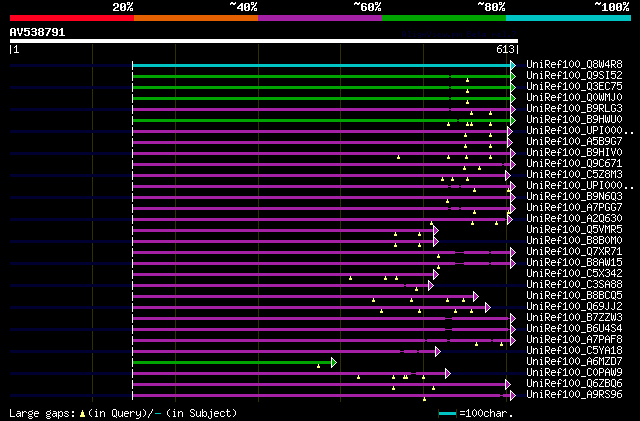Select the UniRef100_A9RS96 label

pos(574,395)
